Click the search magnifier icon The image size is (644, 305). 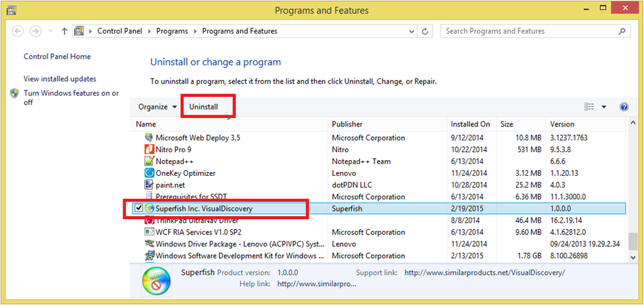click(622, 31)
